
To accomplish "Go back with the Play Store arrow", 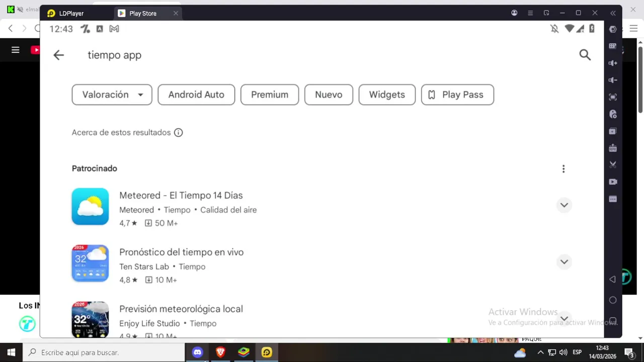I will 58,55.
